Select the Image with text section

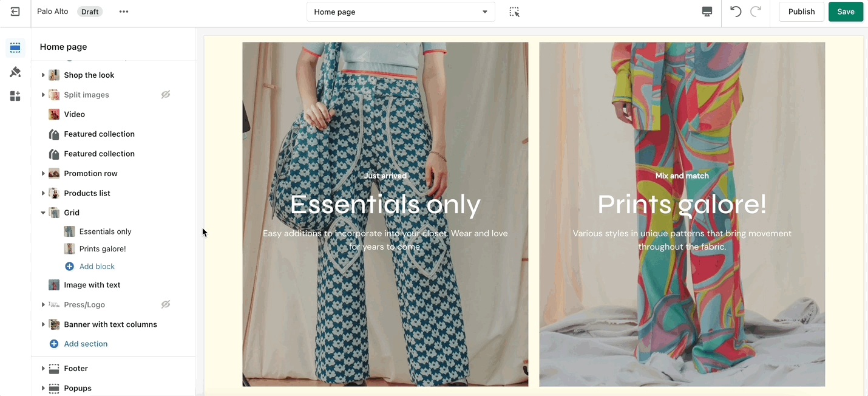(x=92, y=285)
